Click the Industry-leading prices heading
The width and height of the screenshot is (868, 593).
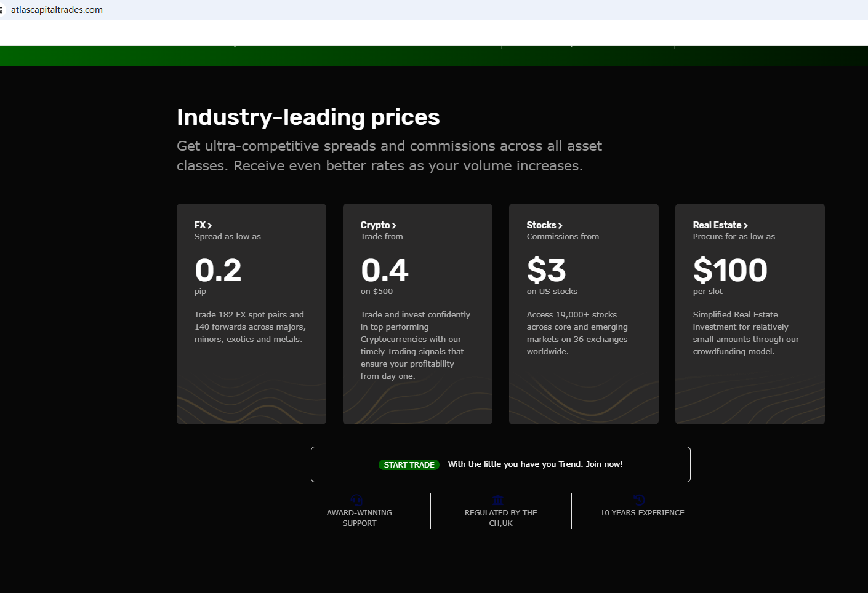pyautogui.click(x=308, y=117)
